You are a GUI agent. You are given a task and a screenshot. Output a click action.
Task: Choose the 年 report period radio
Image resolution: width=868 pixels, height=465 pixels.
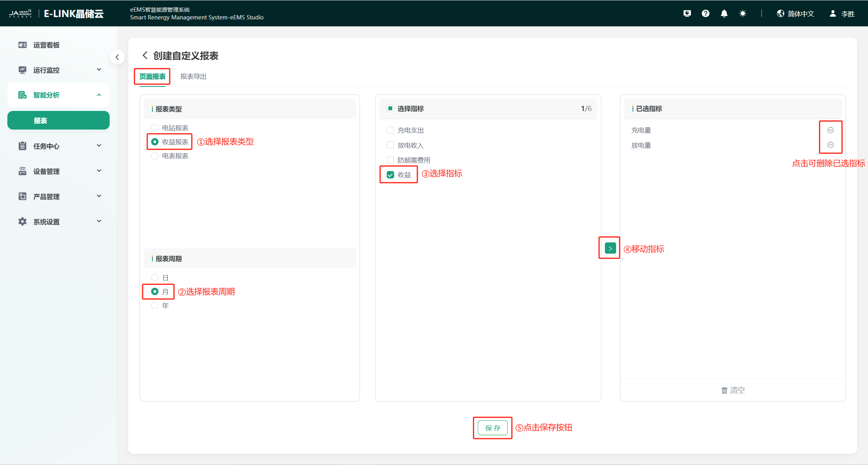155,306
